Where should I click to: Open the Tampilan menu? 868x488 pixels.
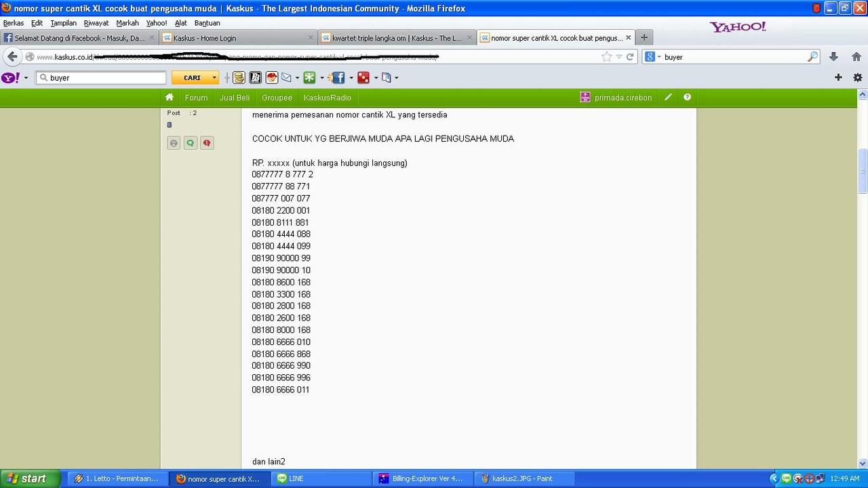63,23
